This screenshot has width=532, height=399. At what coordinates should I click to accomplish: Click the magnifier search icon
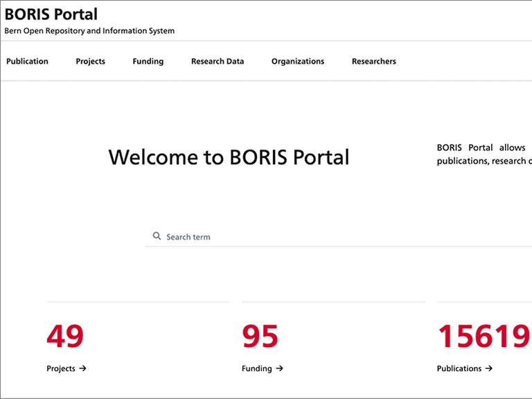click(157, 236)
